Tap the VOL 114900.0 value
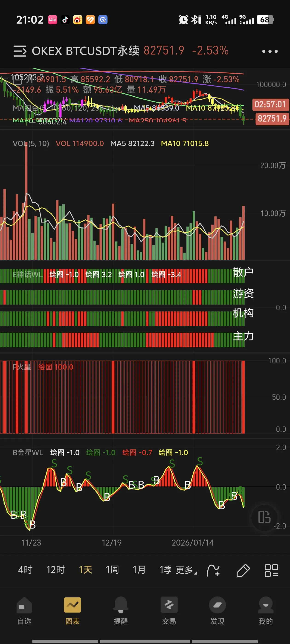The height and width of the screenshot is (644, 290). click(x=80, y=144)
